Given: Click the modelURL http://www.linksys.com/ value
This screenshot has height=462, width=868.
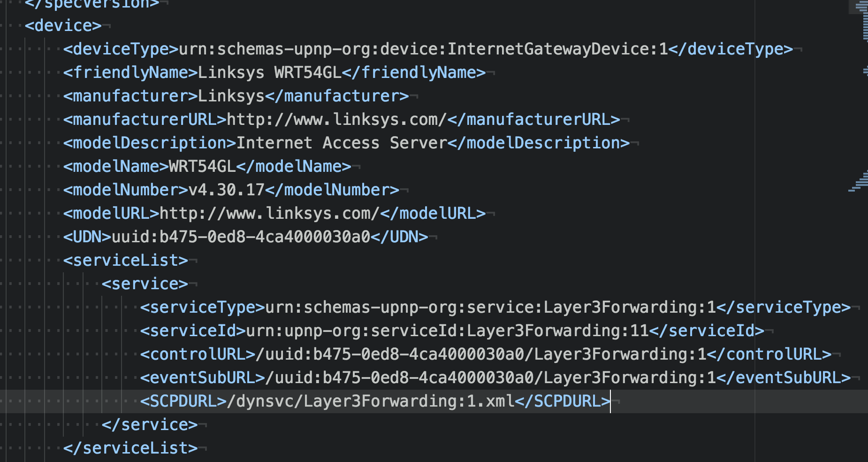Looking at the screenshot, I should click(270, 213).
